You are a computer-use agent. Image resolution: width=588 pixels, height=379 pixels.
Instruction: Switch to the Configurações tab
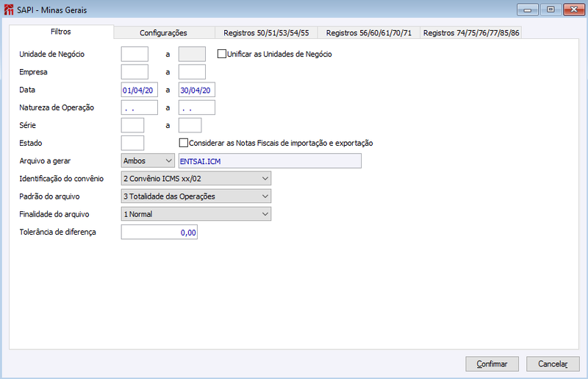pos(163,32)
